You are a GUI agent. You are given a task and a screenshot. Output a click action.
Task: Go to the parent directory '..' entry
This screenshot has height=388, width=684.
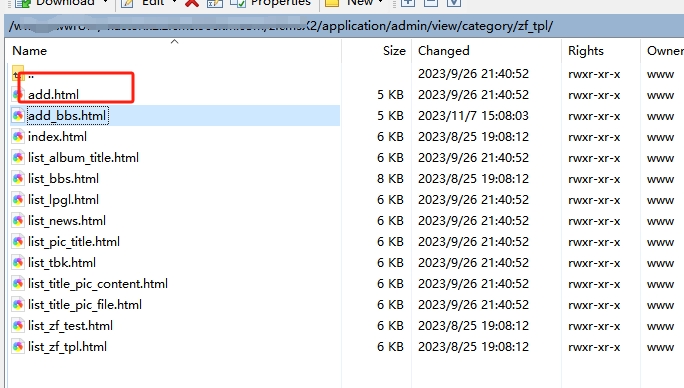coord(31,74)
